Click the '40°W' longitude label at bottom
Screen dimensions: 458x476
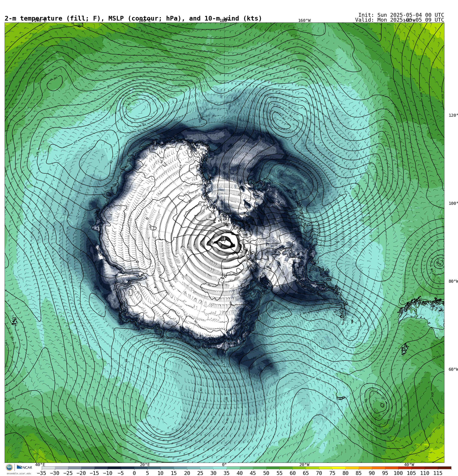(x=409, y=465)
